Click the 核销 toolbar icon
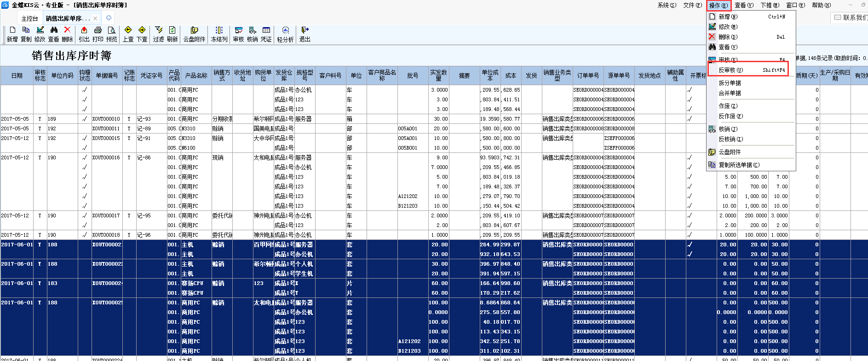The height and width of the screenshot is (361, 868). 252,34
